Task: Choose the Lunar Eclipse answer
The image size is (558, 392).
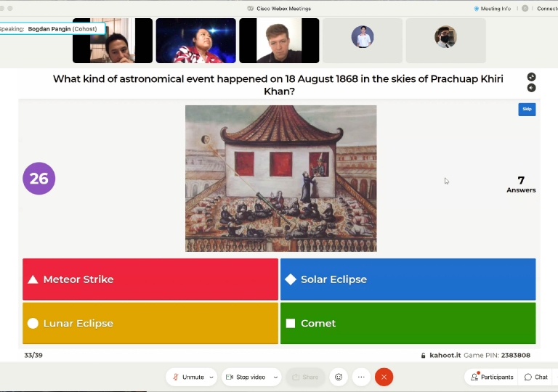Action: click(x=150, y=323)
